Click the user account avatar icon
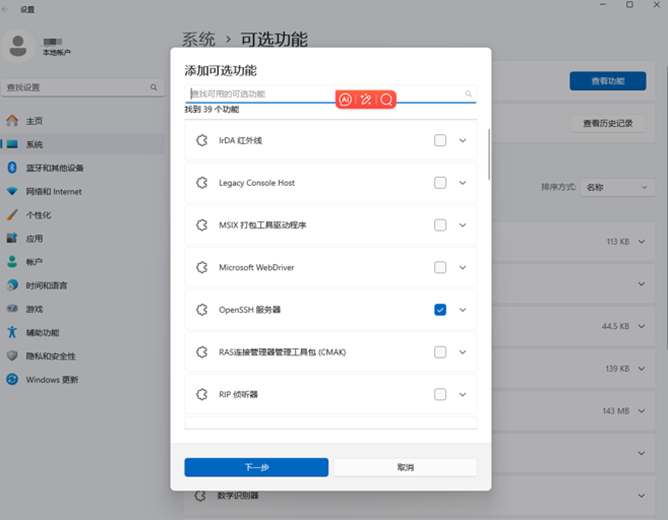 click(x=18, y=46)
